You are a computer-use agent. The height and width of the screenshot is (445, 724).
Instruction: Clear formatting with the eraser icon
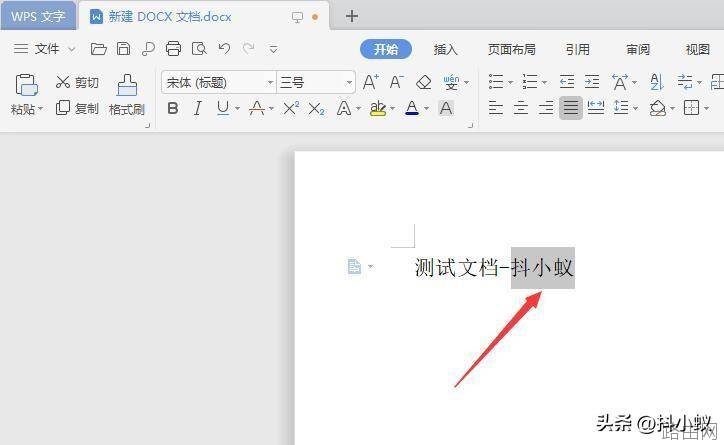pyautogui.click(x=423, y=83)
